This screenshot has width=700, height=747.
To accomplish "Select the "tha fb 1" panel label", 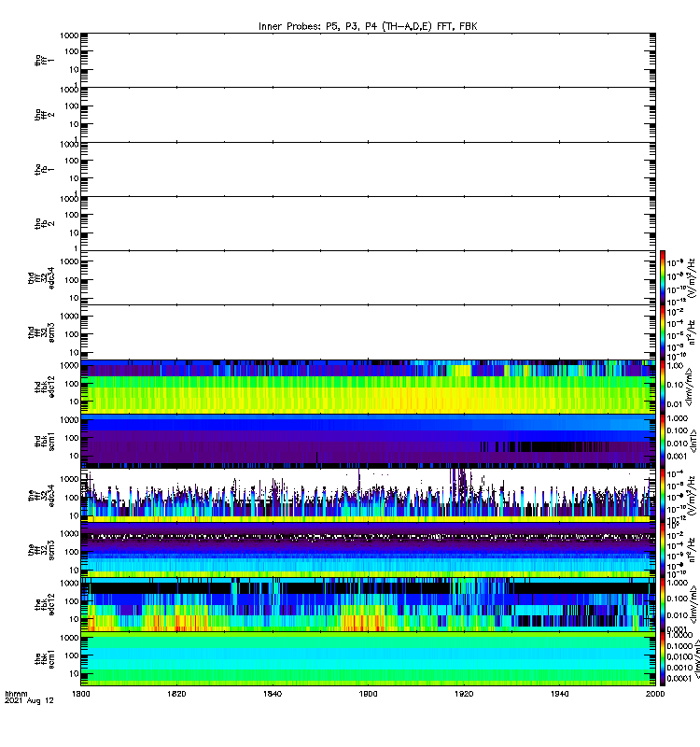I will [x=44, y=170].
